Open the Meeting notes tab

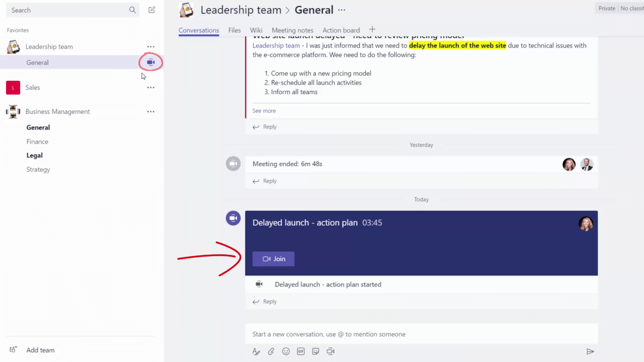coord(293,30)
